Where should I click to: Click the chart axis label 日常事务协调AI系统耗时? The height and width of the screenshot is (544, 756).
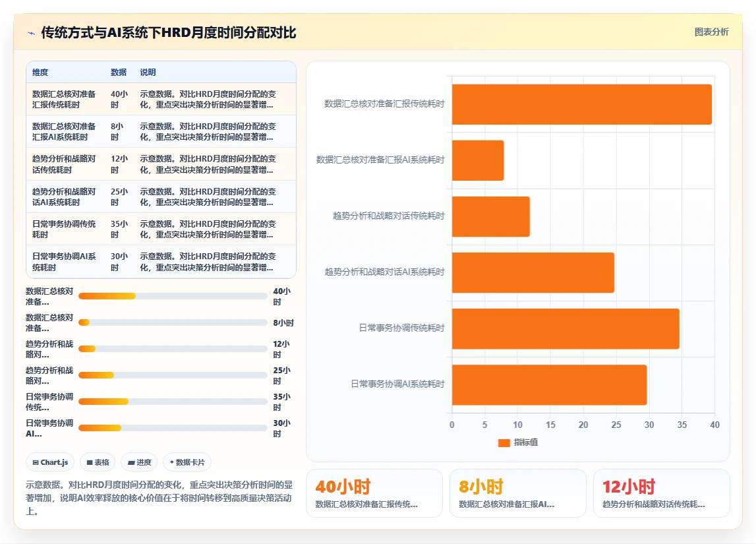click(397, 384)
